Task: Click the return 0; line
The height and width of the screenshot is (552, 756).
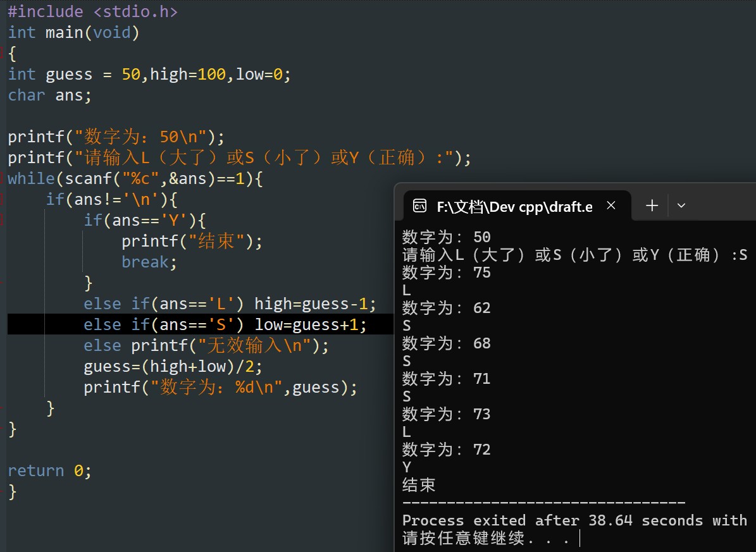Action: click(x=49, y=471)
